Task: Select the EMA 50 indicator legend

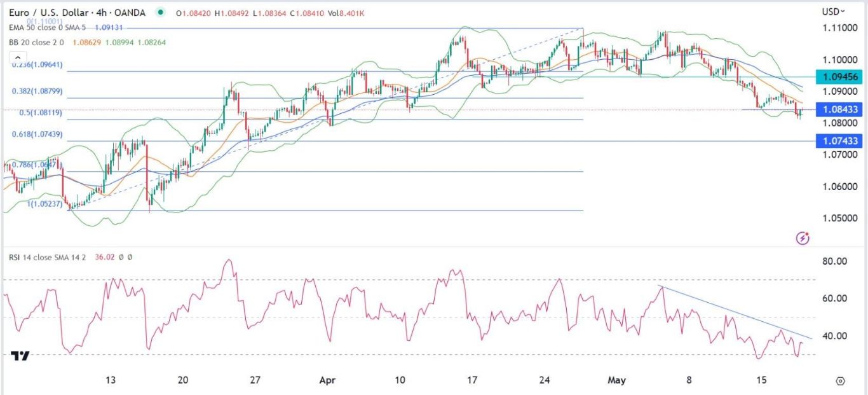Action: 48,27
